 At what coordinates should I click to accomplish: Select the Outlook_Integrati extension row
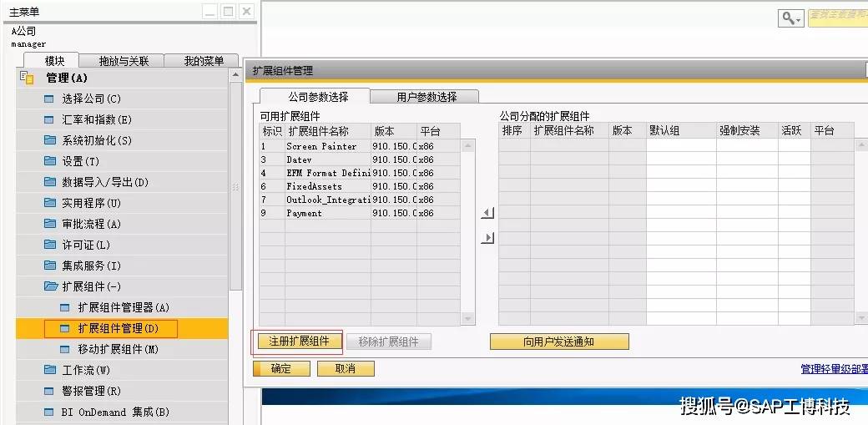pyautogui.click(x=360, y=200)
